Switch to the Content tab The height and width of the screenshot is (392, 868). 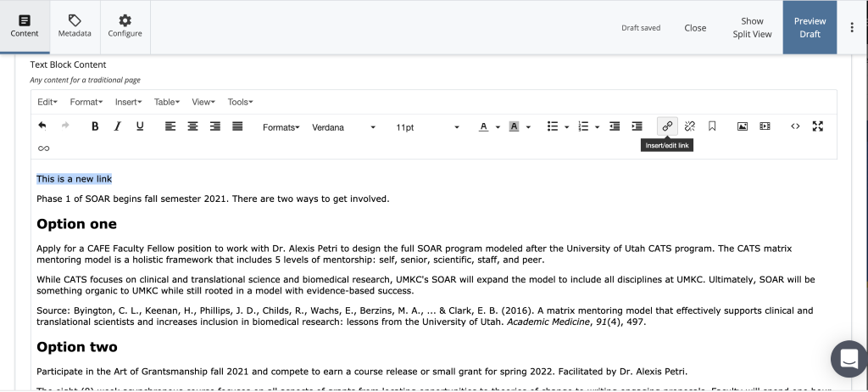(x=25, y=26)
